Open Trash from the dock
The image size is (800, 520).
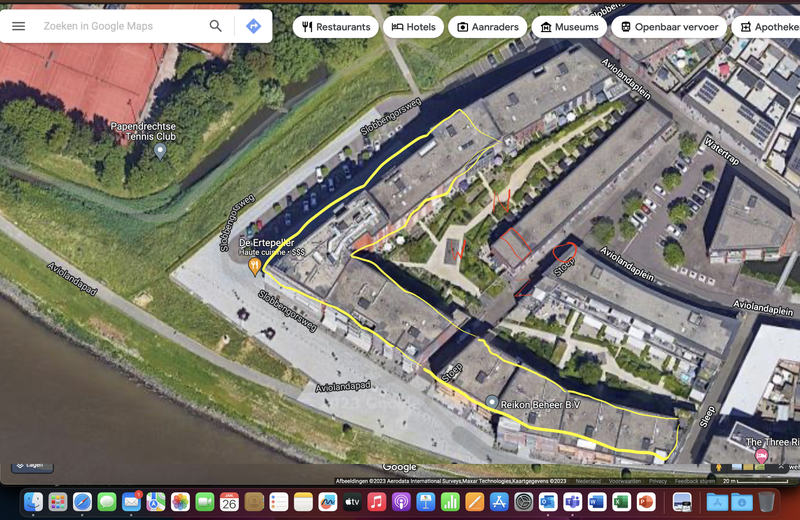click(766, 502)
